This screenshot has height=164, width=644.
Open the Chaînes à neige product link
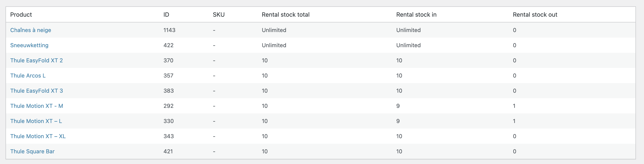30,30
